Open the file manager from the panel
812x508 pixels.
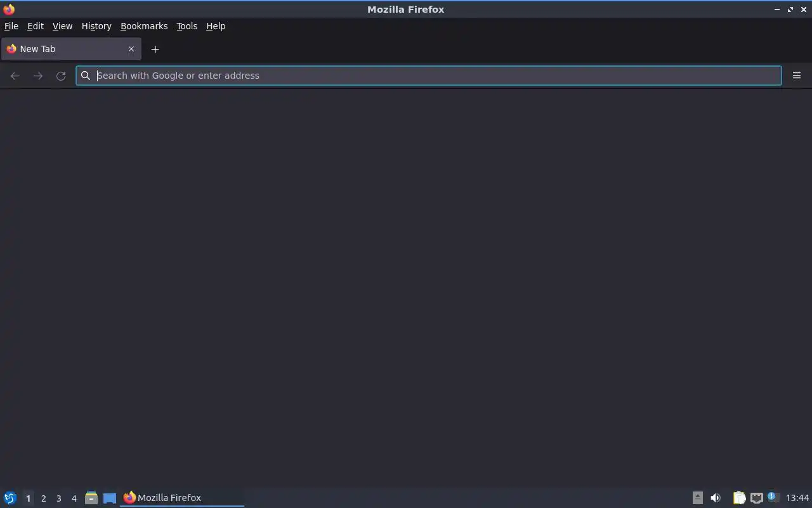[91, 498]
